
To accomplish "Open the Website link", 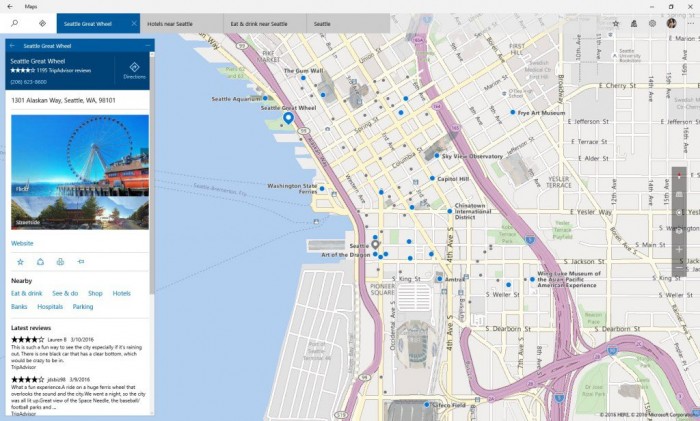I will pos(22,243).
